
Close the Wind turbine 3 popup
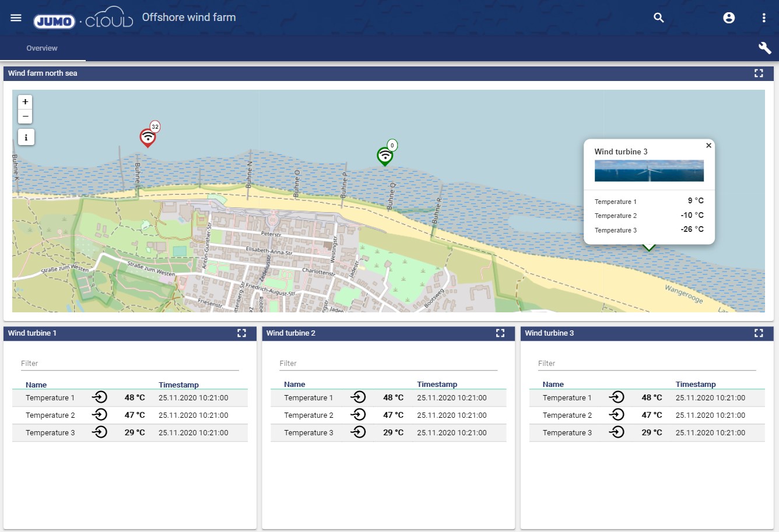[x=708, y=146]
